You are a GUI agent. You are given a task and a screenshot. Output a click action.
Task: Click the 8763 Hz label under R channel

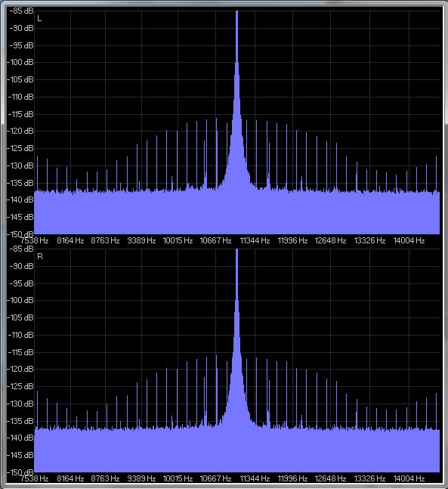click(105, 478)
